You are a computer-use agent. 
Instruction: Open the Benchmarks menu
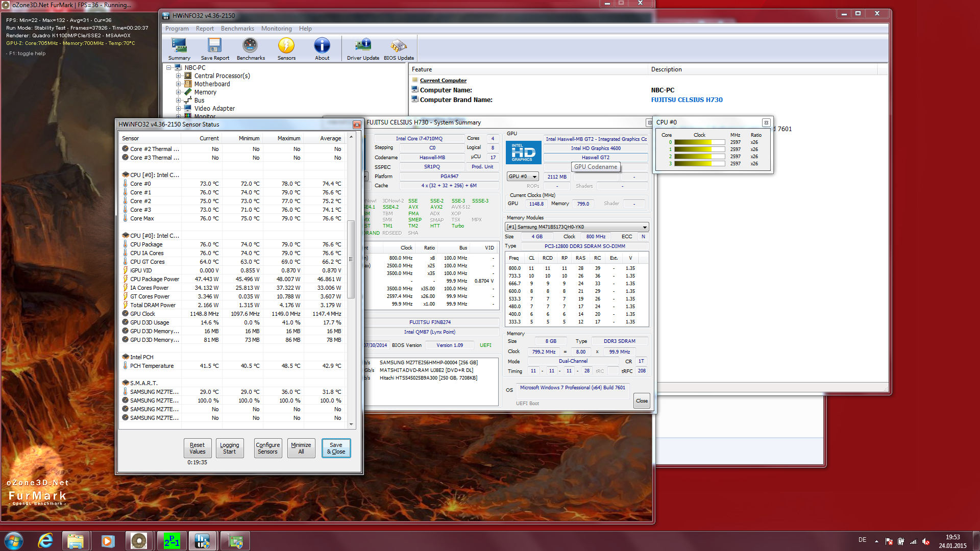237,29
